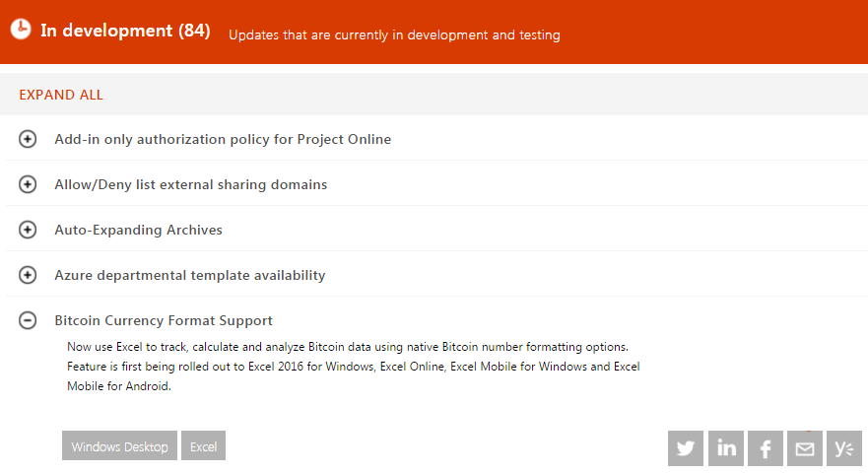868x474 pixels.
Task: Open Add-in only authorization policy for Project Online
Action: pos(223,139)
